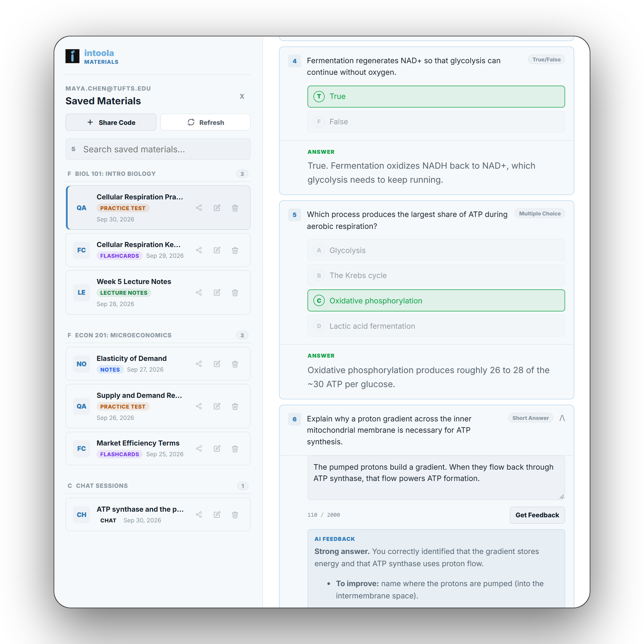This screenshot has height=644, width=644.
Task: Click Get Feedback for question 6
Action: [x=537, y=515]
